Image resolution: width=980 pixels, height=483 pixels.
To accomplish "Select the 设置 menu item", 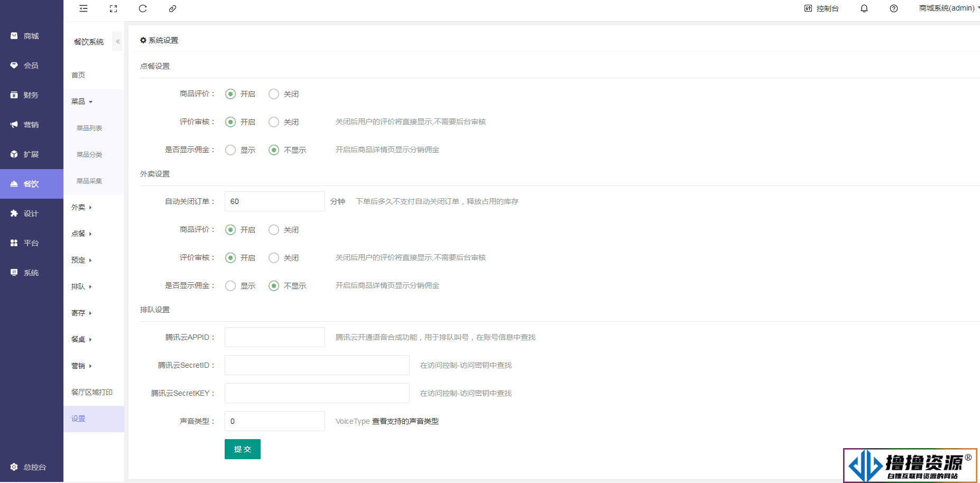I will pos(94,419).
